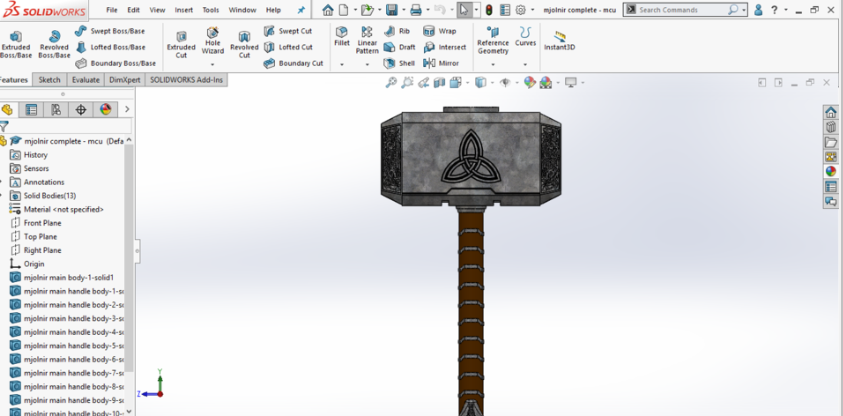Click the Lofted Boss/Base feature

(110, 47)
